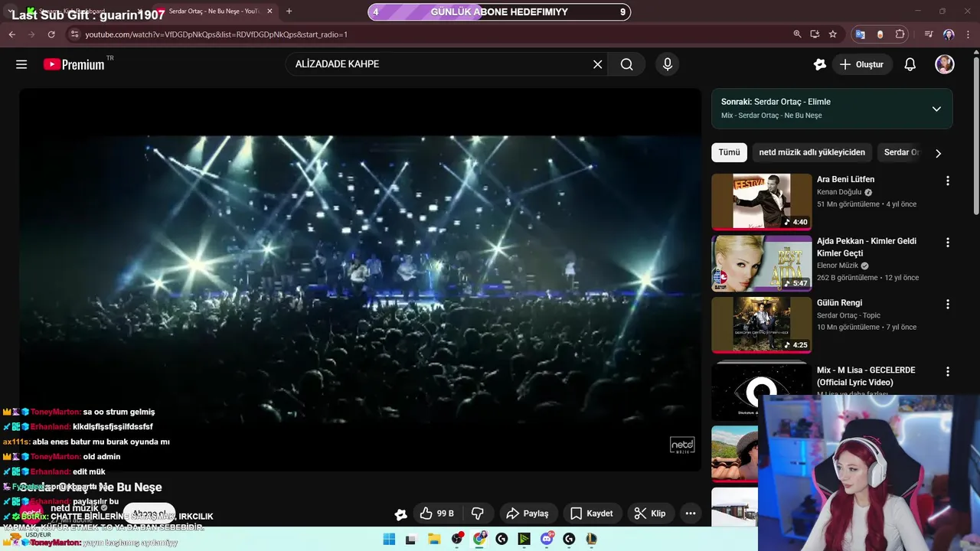Open notifications bell in YouTube header
This screenshot has height=551, width=980.
pos(910,64)
